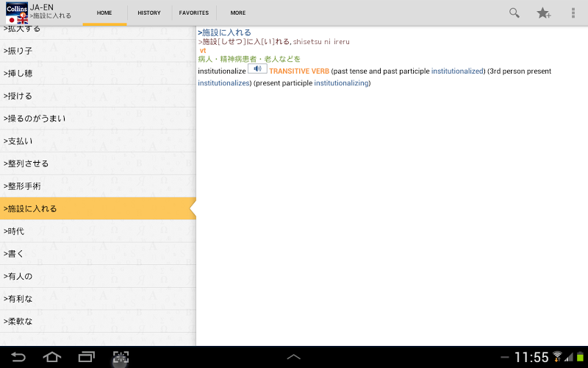Follow the institutionalized link
The image size is (588, 368).
[457, 71]
